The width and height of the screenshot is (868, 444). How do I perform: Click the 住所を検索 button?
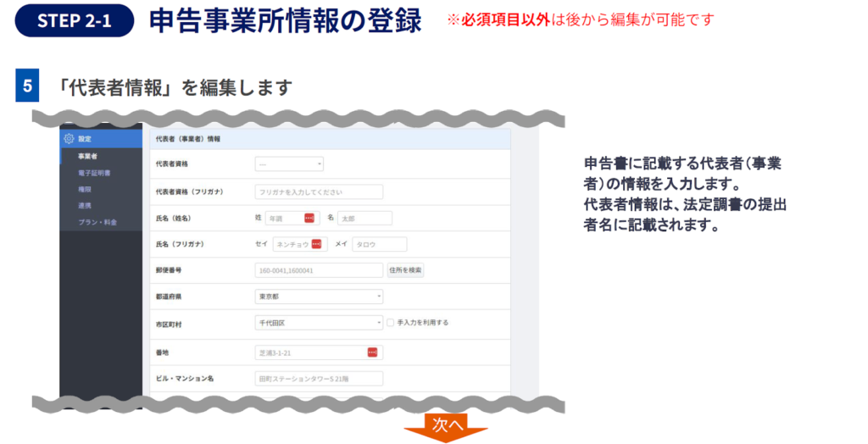click(405, 270)
